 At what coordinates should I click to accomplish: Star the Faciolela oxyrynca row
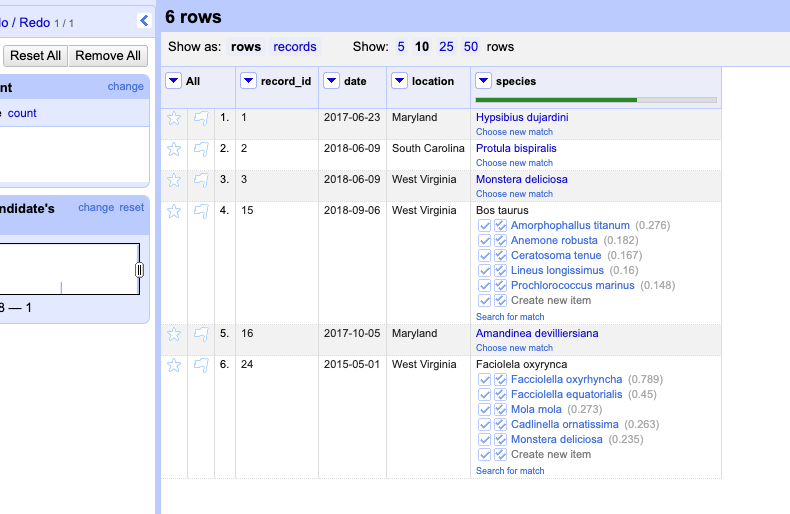174,365
